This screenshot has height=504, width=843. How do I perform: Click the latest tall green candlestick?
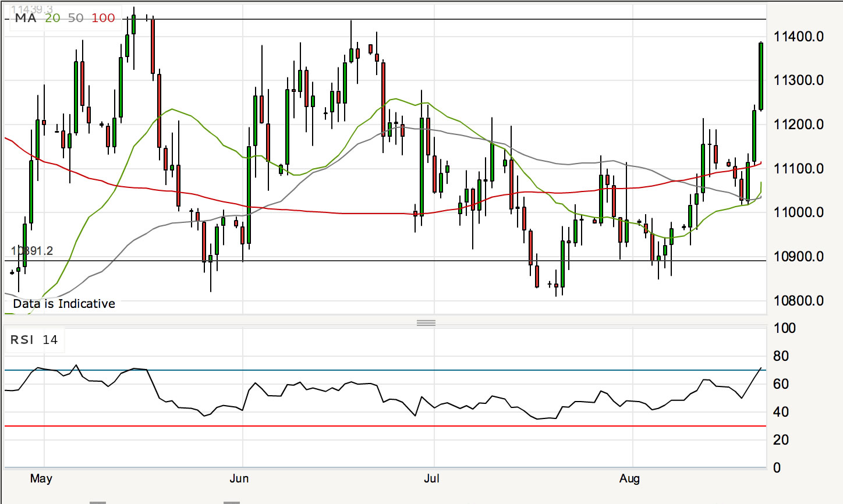(761, 76)
